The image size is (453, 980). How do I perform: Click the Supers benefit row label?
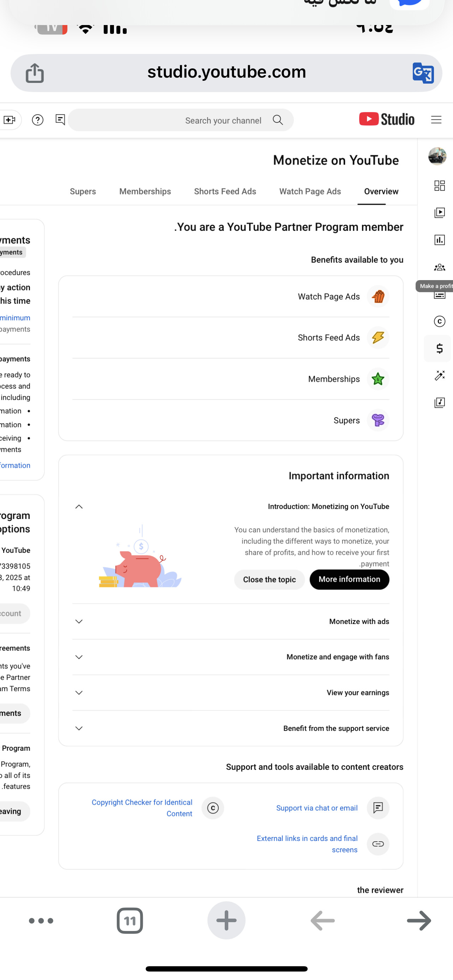346,420
